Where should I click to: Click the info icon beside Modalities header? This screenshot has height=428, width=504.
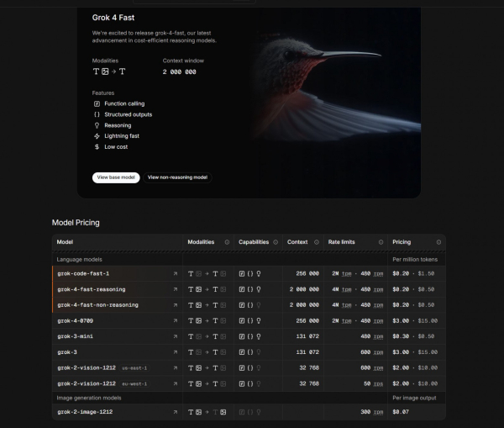tap(227, 242)
